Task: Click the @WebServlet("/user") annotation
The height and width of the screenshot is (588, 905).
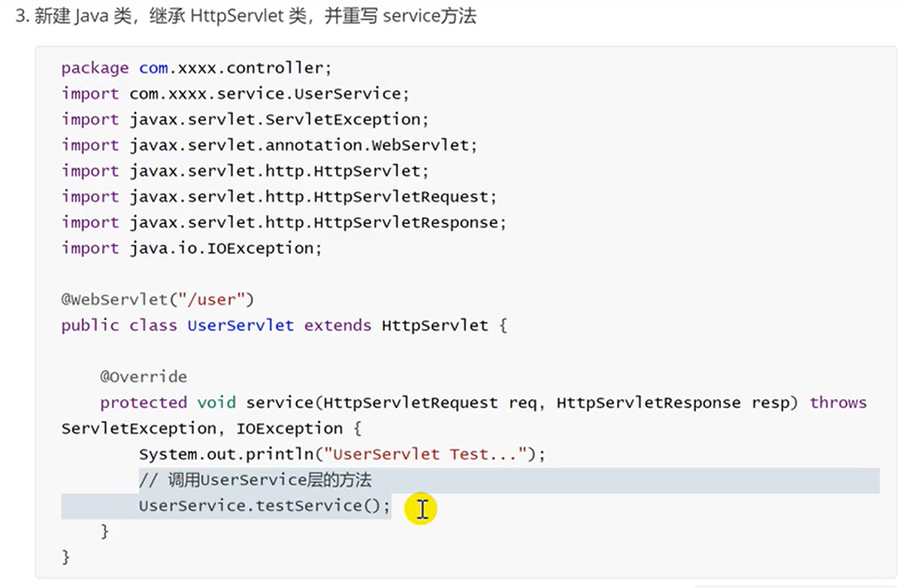Action: (x=158, y=299)
